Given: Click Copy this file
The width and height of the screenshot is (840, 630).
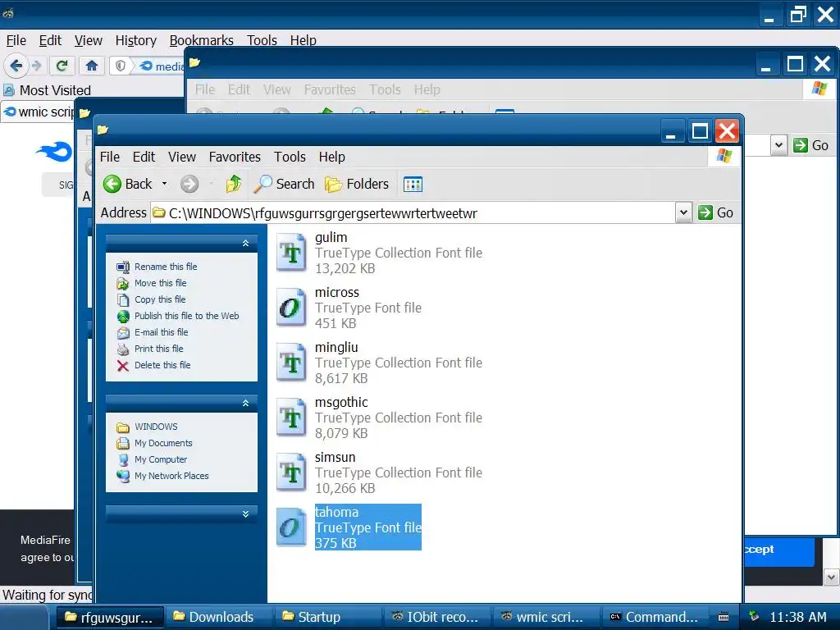Looking at the screenshot, I should (160, 299).
